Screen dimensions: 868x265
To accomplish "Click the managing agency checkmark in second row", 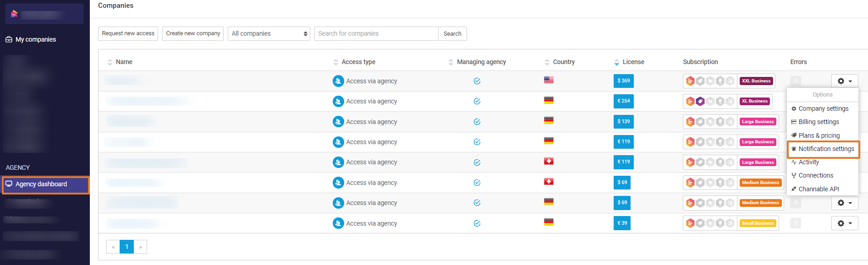I will pos(477,101).
